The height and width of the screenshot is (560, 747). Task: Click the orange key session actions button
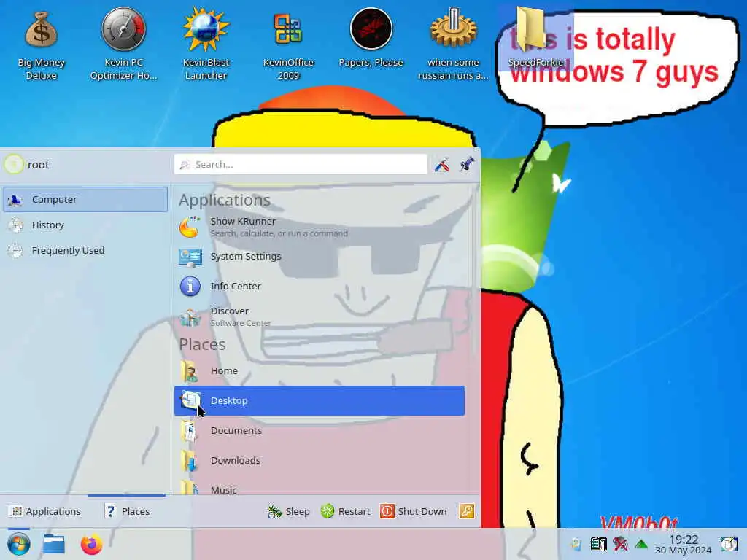466,511
